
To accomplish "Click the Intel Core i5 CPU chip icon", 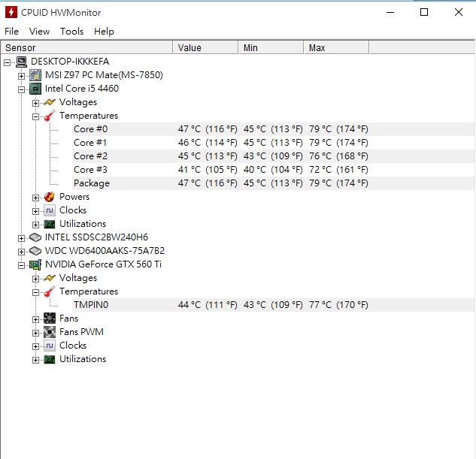I will pos(35,89).
